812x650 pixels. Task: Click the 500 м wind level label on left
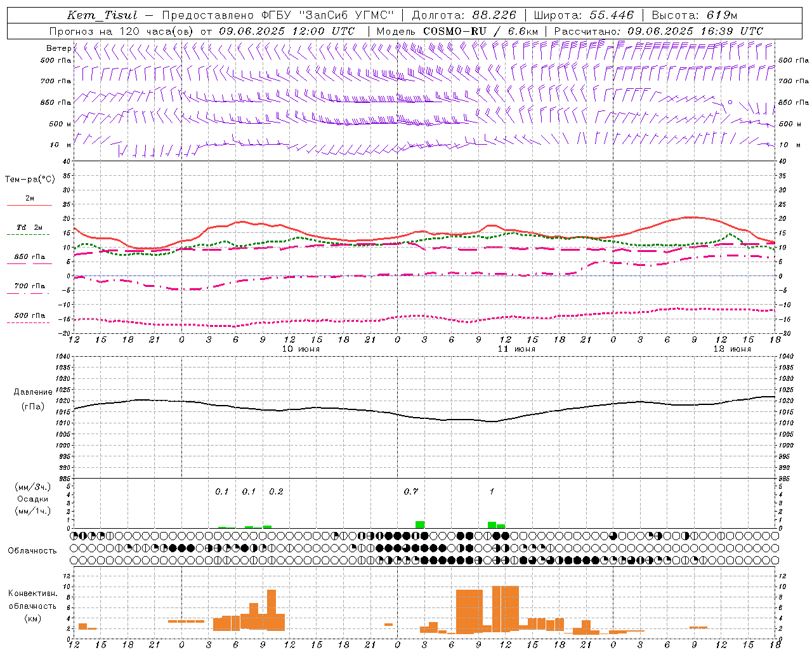[x=60, y=124]
